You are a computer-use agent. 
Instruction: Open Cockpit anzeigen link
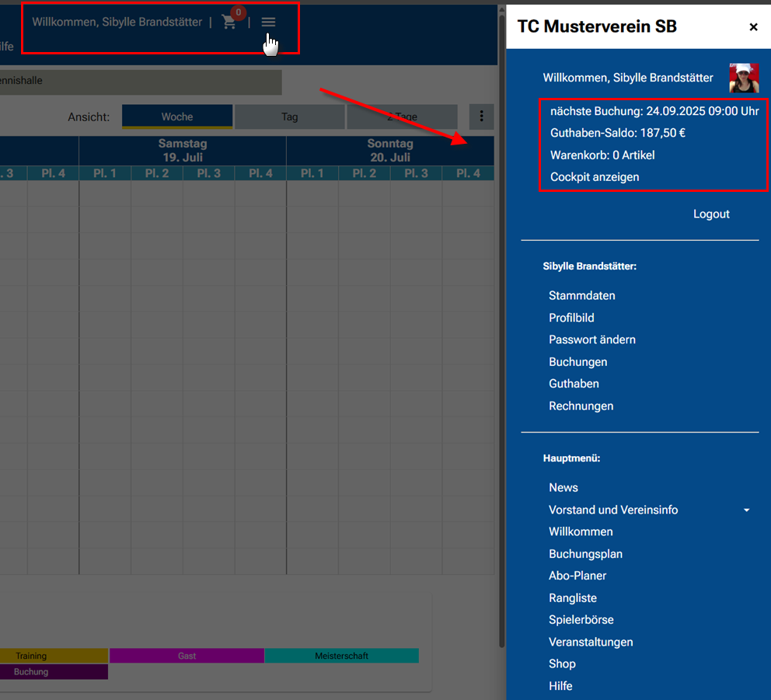pyautogui.click(x=595, y=176)
